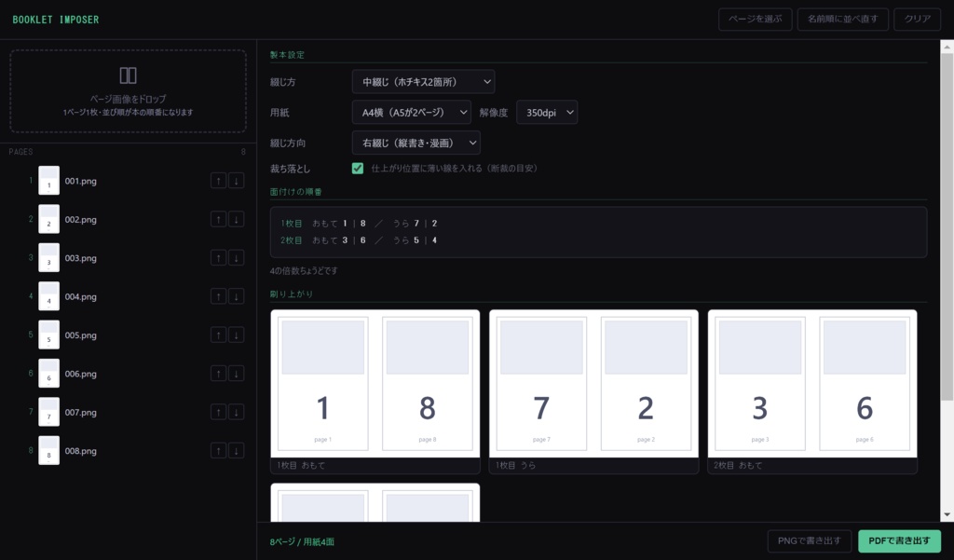Screen dimensions: 954x560
Task: Open the 綴じ方 binding method dropdown
Action: 424,82
